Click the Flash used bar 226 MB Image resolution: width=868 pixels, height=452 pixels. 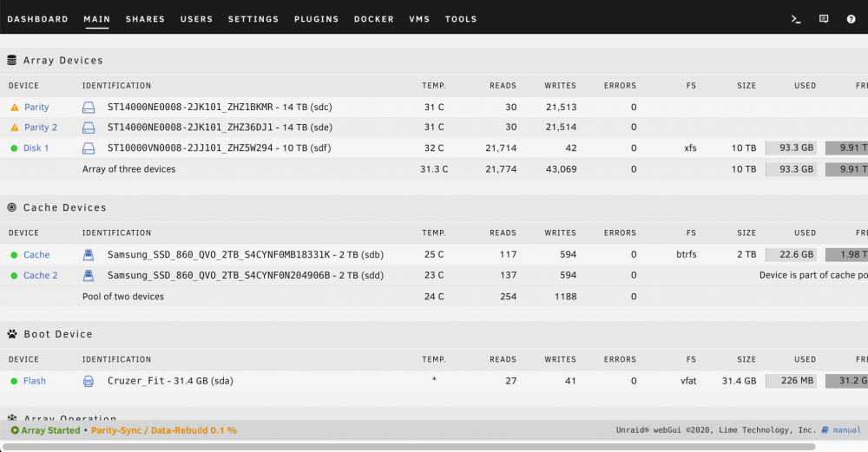click(x=791, y=381)
